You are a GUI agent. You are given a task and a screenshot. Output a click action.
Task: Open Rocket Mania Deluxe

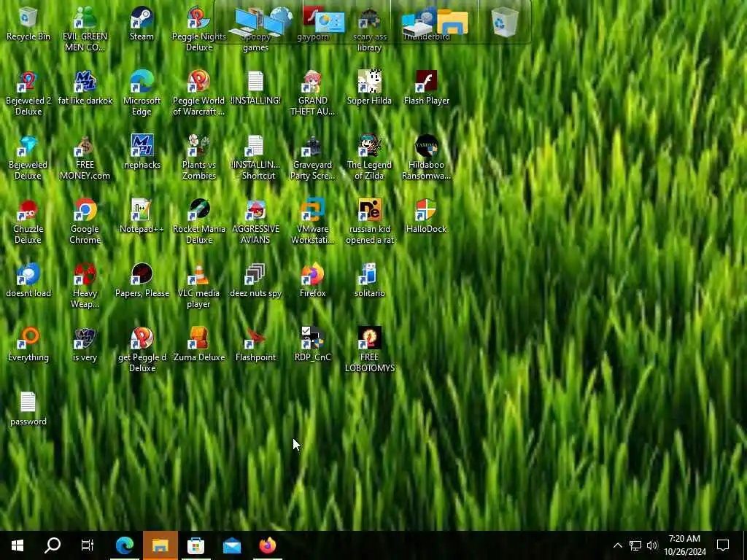click(x=198, y=222)
